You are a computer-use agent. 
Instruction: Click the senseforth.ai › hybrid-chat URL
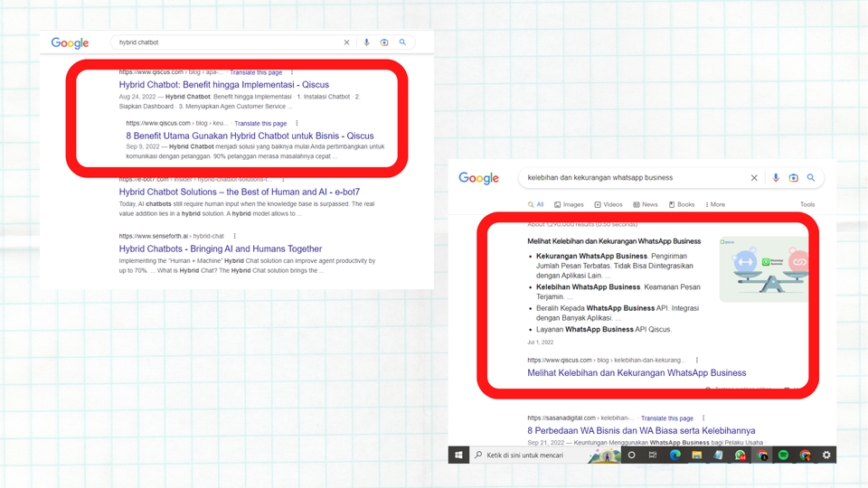(x=171, y=236)
